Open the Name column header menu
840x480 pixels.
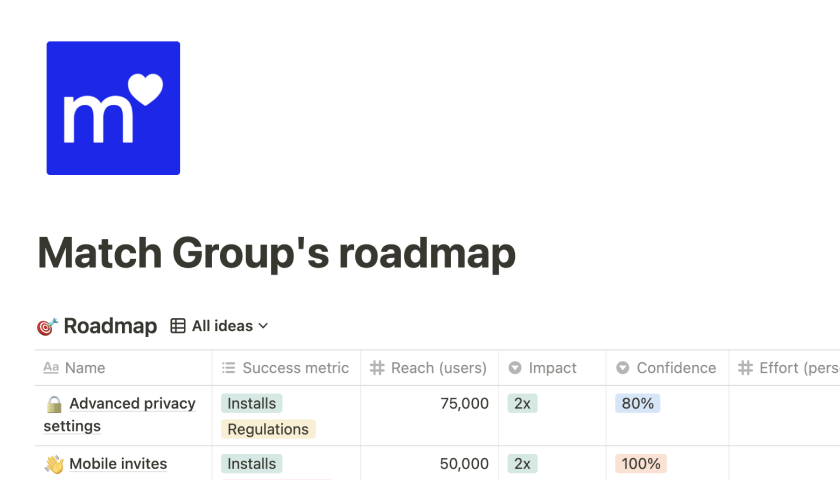[x=85, y=368]
